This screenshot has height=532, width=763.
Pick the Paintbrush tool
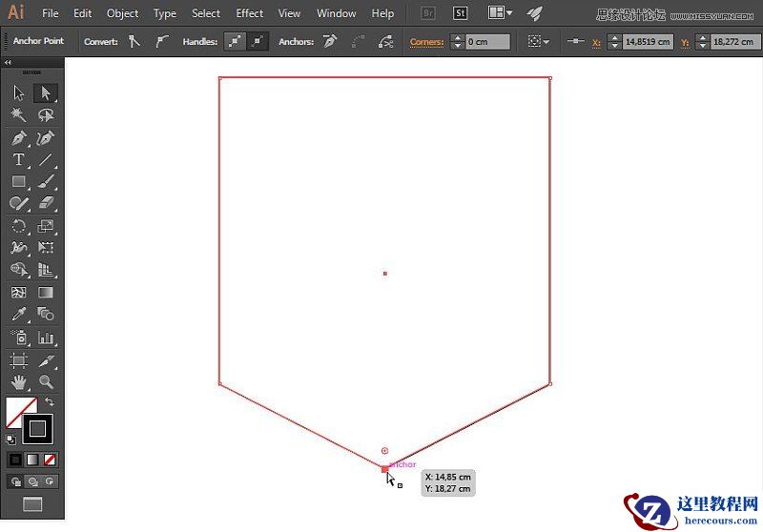point(46,181)
